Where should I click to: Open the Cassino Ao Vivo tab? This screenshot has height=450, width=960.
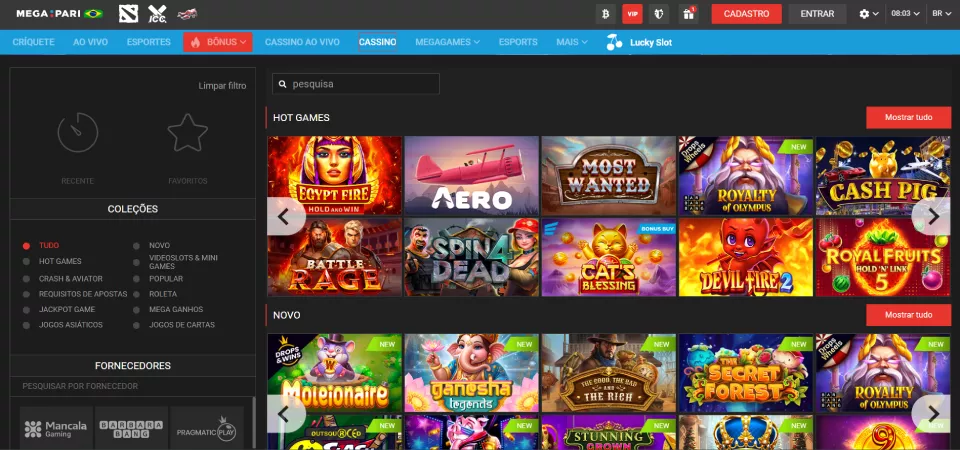coord(302,42)
